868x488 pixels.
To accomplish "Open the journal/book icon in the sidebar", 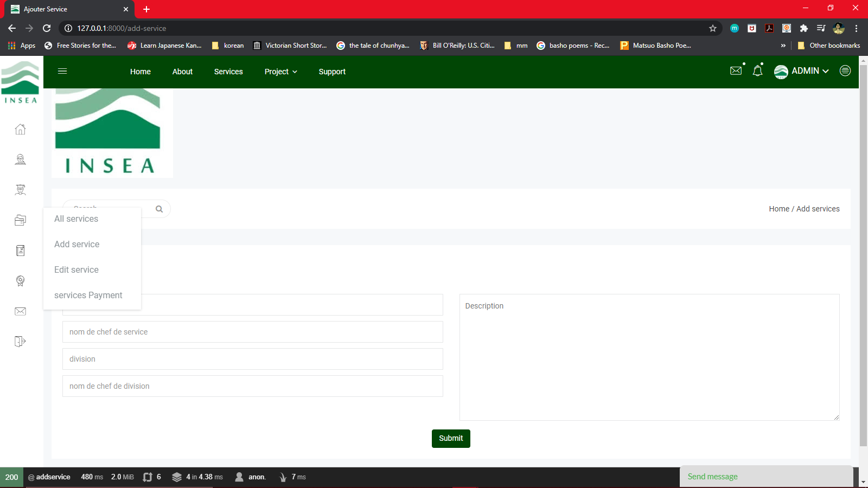I will pos(20,250).
